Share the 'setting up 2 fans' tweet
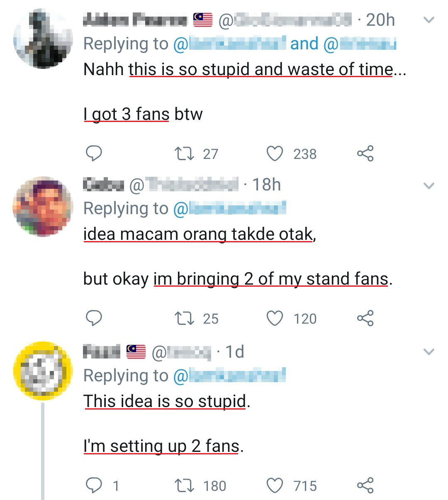The height and width of the screenshot is (500, 448). [x=365, y=485]
